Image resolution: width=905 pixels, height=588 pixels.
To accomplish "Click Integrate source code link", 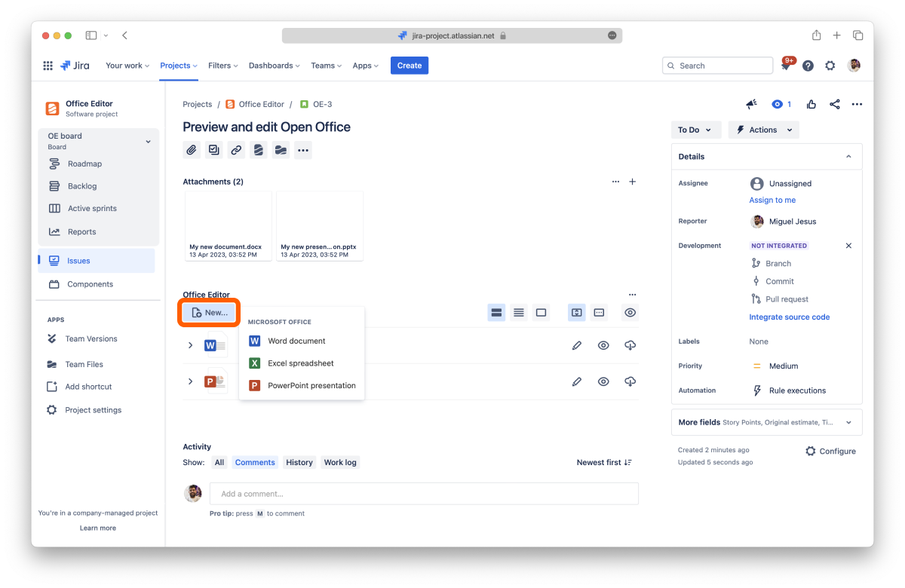I will tap(789, 317).
